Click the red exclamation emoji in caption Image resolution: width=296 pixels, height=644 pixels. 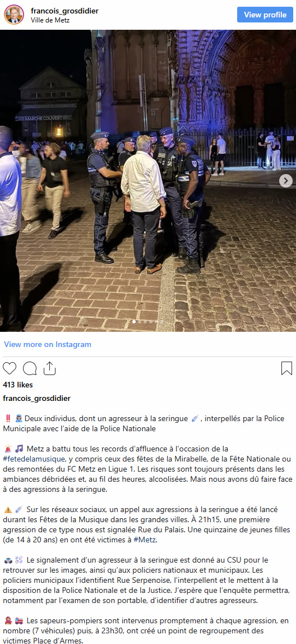(x=7, y=418)
